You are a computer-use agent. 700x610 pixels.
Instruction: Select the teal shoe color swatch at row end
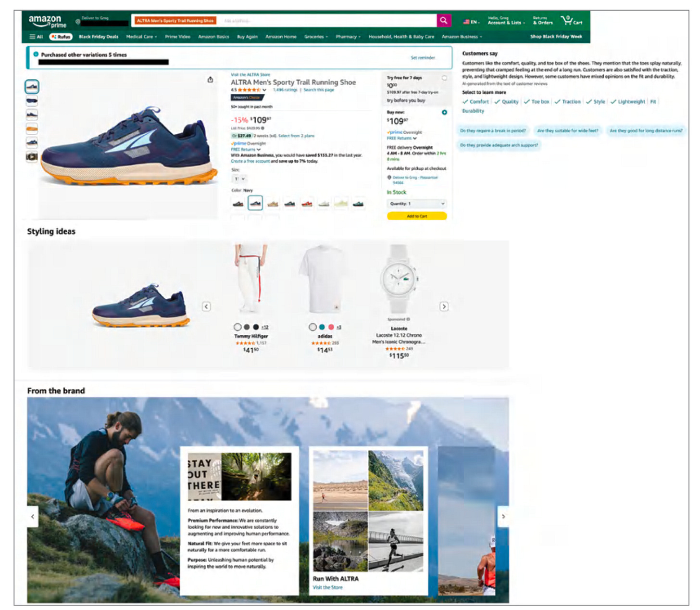358,203
